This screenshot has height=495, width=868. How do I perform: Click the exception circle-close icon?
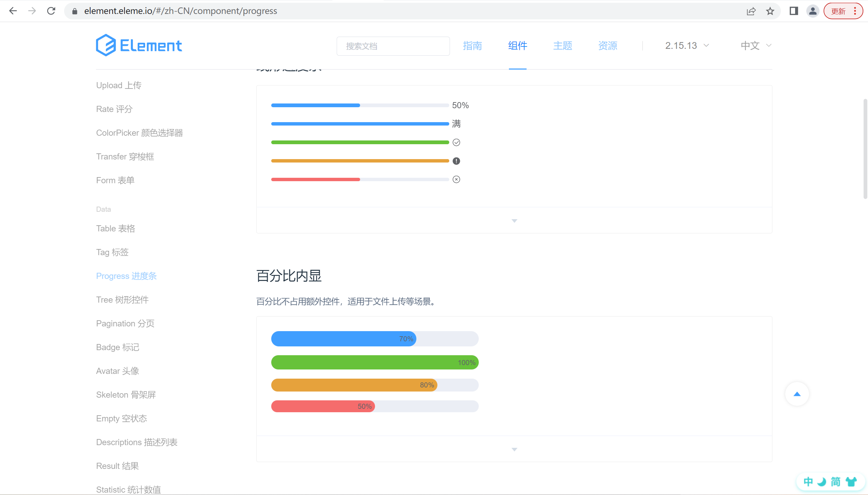coord(456,179)
